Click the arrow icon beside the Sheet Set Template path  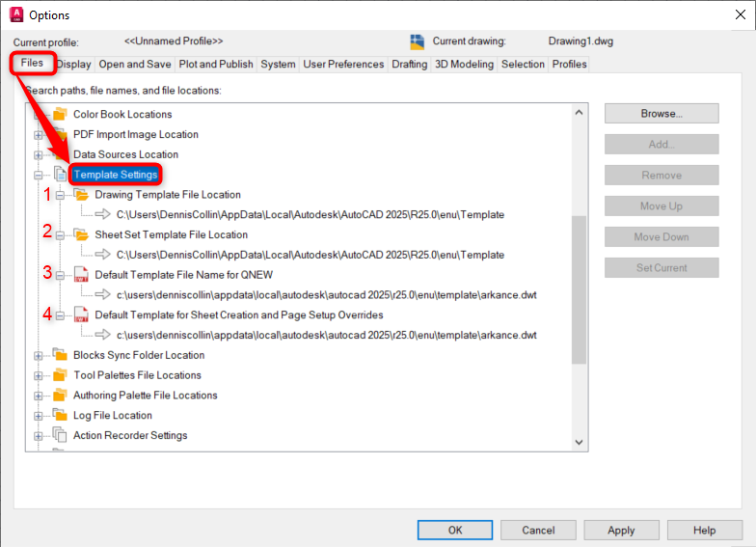tap(102, 255)
